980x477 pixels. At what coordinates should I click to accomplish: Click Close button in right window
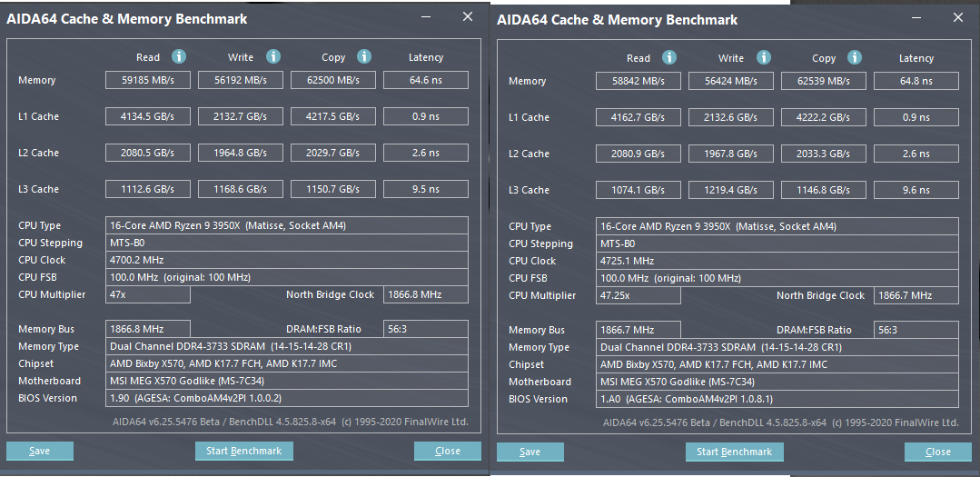pos(938,452)
